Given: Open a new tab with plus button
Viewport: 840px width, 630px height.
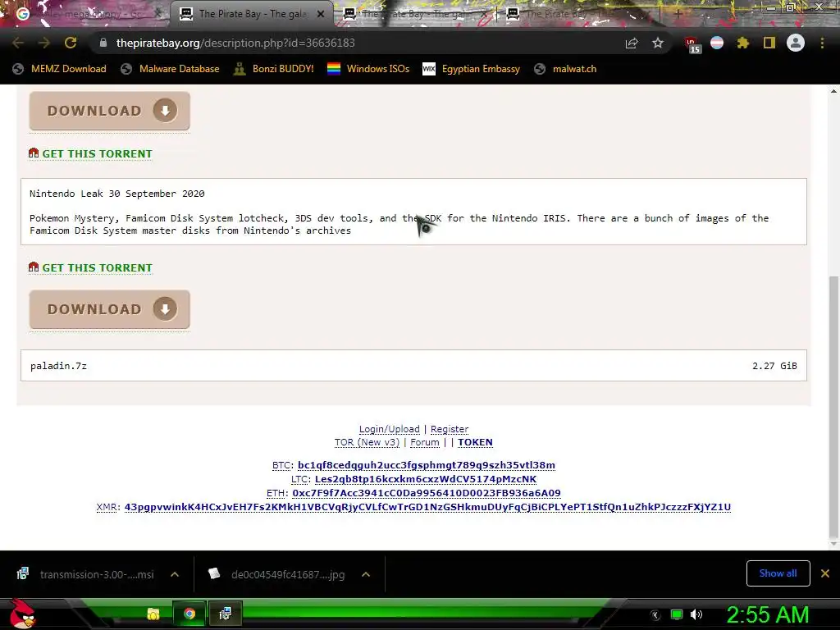Looking at the screenshot, I should (678, 14).
